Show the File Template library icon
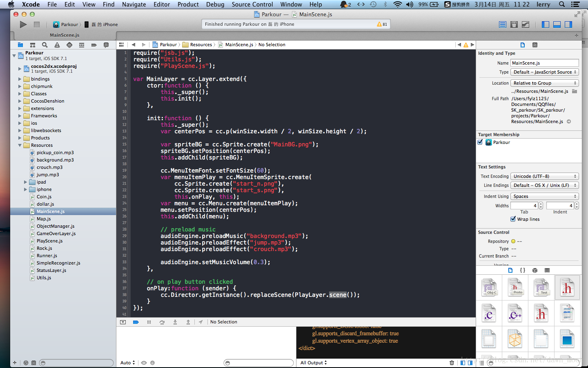588x368 pixels. (510, 270)
